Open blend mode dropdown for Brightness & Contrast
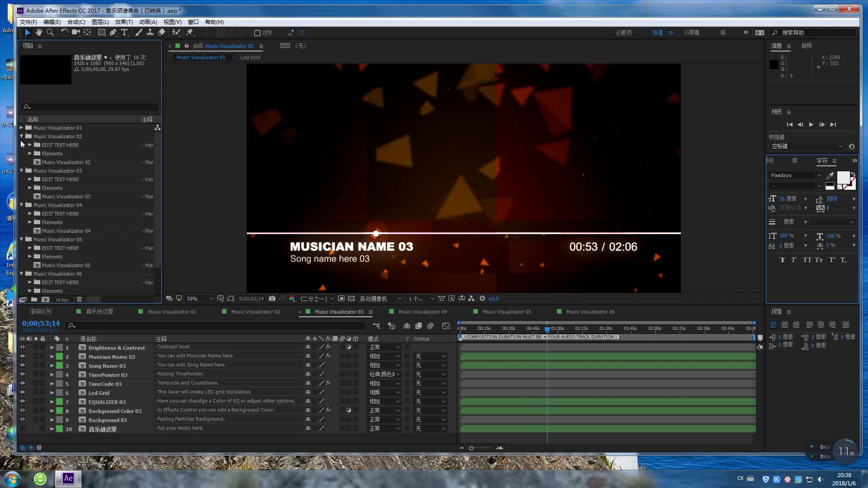The image size is (868, 488). click(x=385, y=347)
